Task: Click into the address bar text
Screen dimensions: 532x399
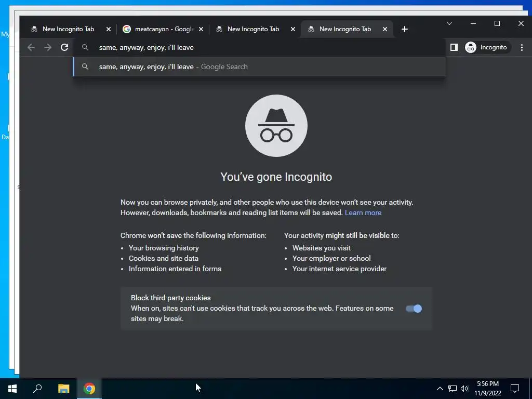Action: (x=146, y=47)
